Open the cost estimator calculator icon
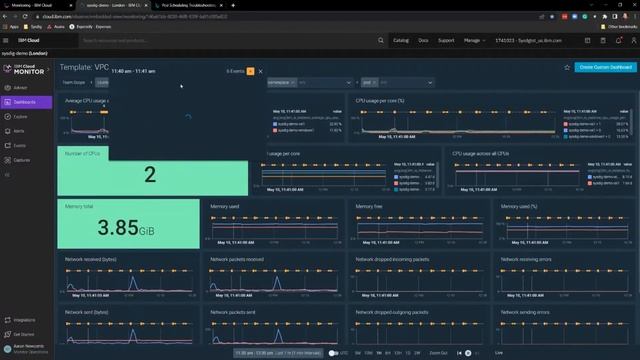Image resolution: width=640 pixels, height=360 pixels. click(x=603, y=40)
